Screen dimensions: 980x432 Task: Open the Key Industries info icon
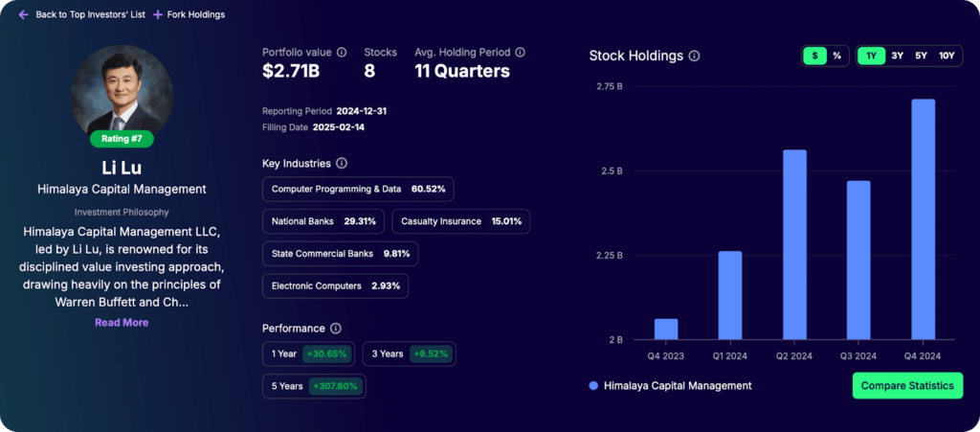point(342,164)
